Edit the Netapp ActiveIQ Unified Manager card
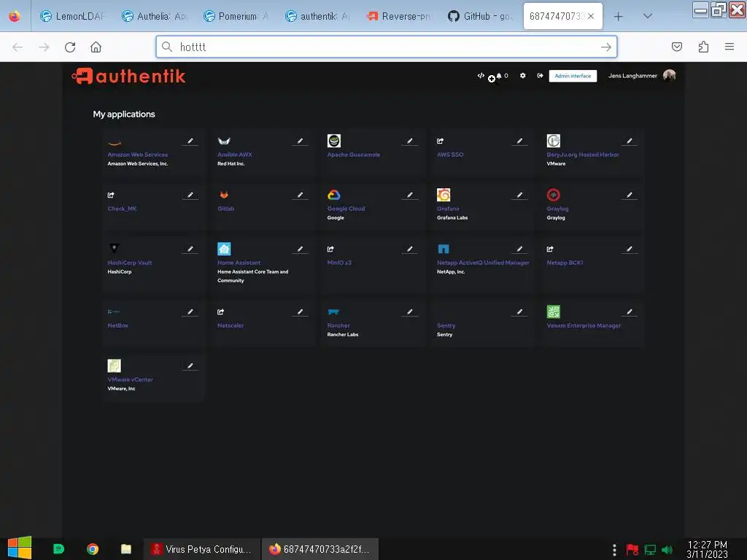Screen dimensions: 747x560 pos(519,249)
